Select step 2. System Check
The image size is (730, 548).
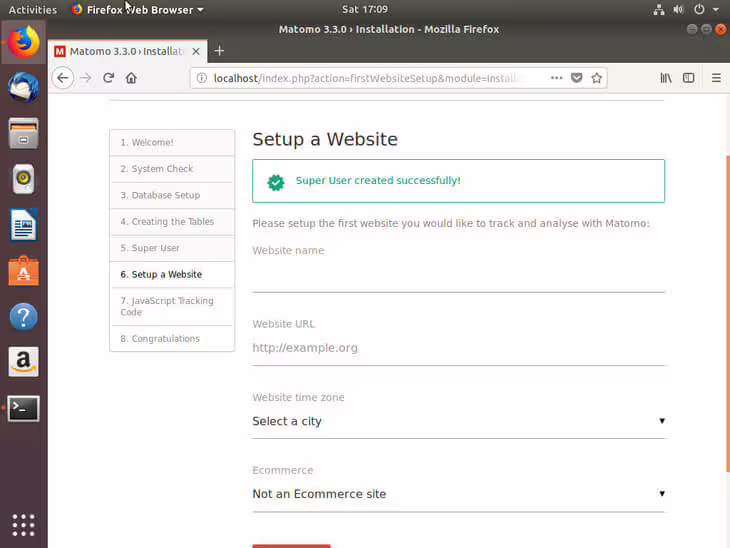point(172,169)
